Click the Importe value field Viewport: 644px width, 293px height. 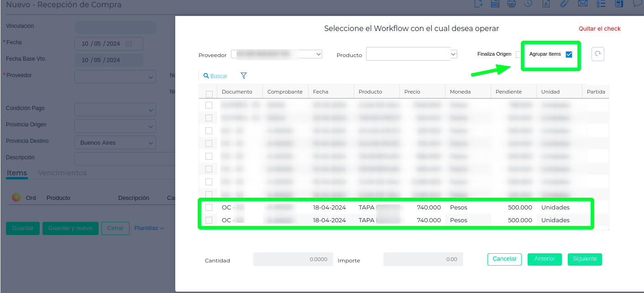pyautogui.click(x=423, y=259)
